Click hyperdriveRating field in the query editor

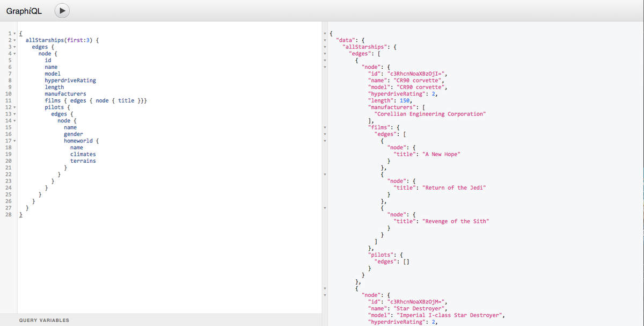pyautogui.click(x=70, y=81)
